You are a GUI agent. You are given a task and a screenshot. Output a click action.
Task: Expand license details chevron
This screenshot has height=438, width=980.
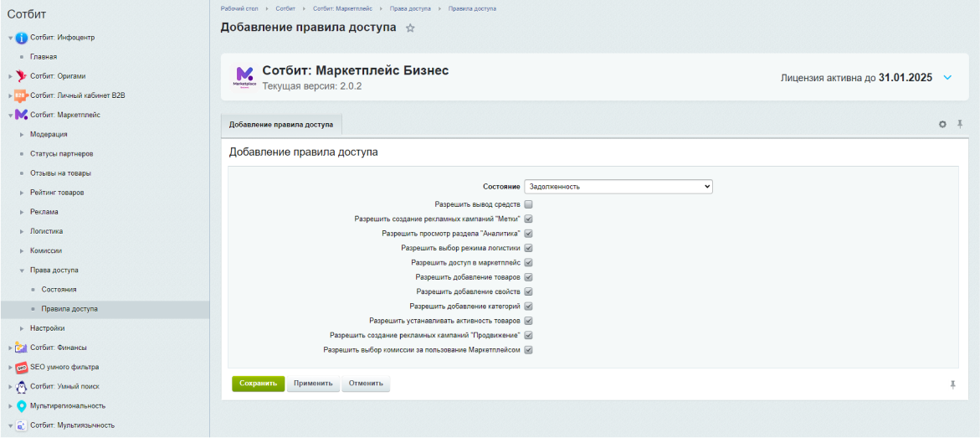pos(947,78)
